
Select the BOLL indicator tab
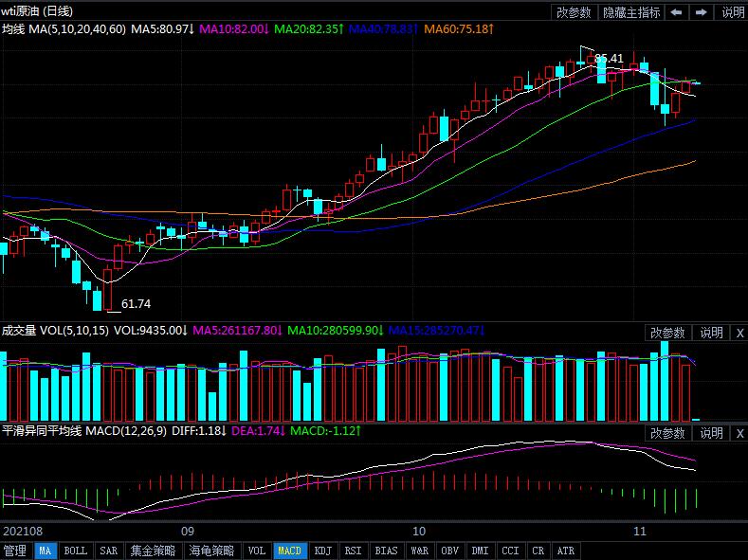[x=76, y=551]
